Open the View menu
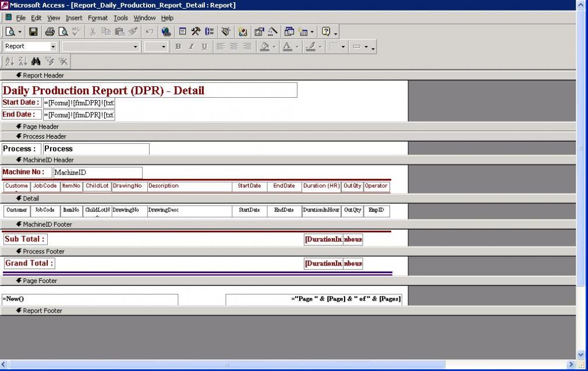Image resolution: width=588 pixels, height=371 pixels. [x=54, y=18]
